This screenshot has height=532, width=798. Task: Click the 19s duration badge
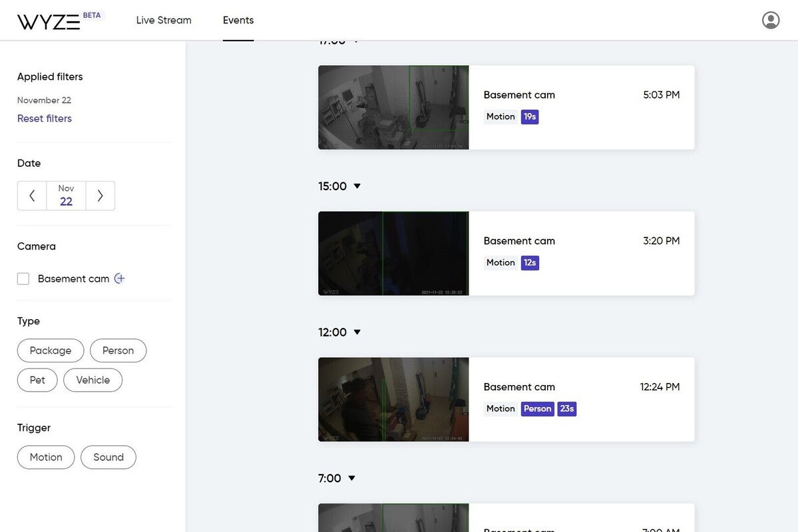[530, 116]
